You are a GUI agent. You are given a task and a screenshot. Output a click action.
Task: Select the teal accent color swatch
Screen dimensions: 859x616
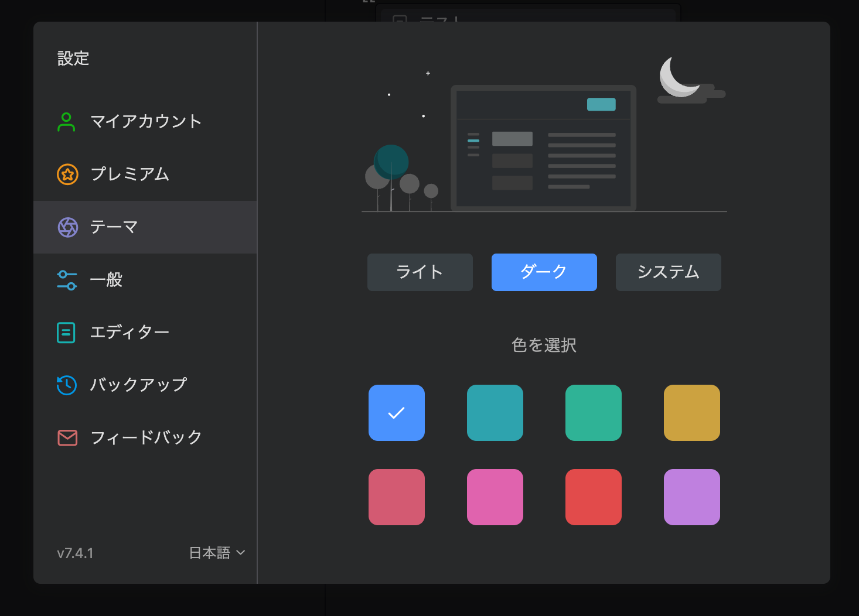click(x=495, y=413)
